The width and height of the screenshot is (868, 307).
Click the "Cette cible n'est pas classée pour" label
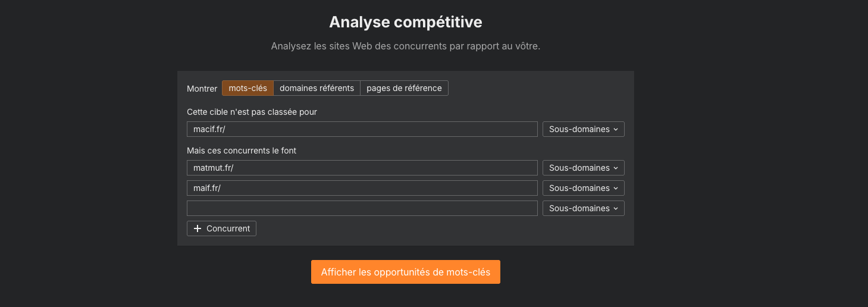pyautogui.click(x=252, y=112)
